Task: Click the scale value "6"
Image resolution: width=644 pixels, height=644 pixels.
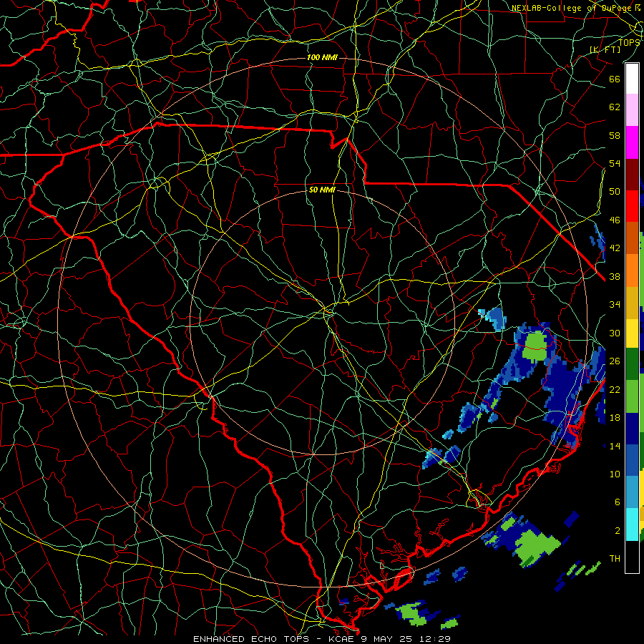Action: click(617, 502)
